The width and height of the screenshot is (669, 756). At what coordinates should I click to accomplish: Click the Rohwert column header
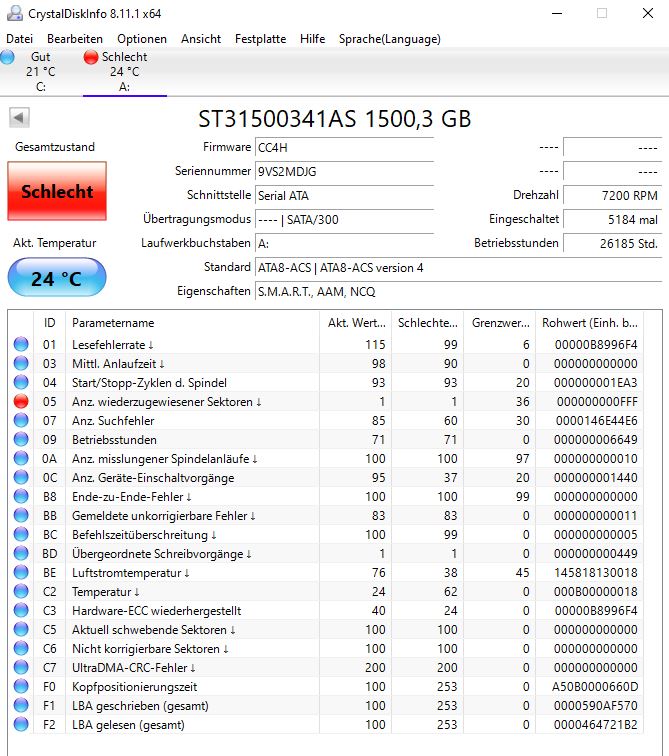pyautogui.click(x=589, y=323)
